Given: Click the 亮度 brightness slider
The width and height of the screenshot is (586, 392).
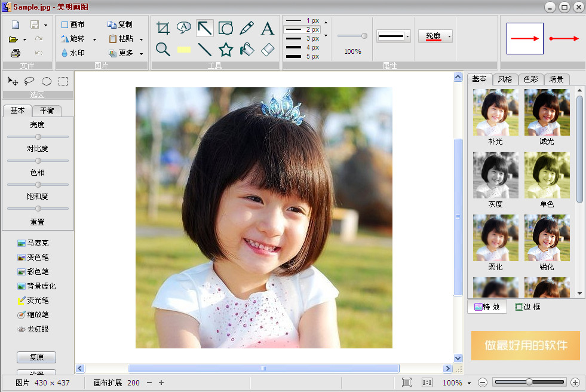Looking at the screenshot, I should (38, 137).
